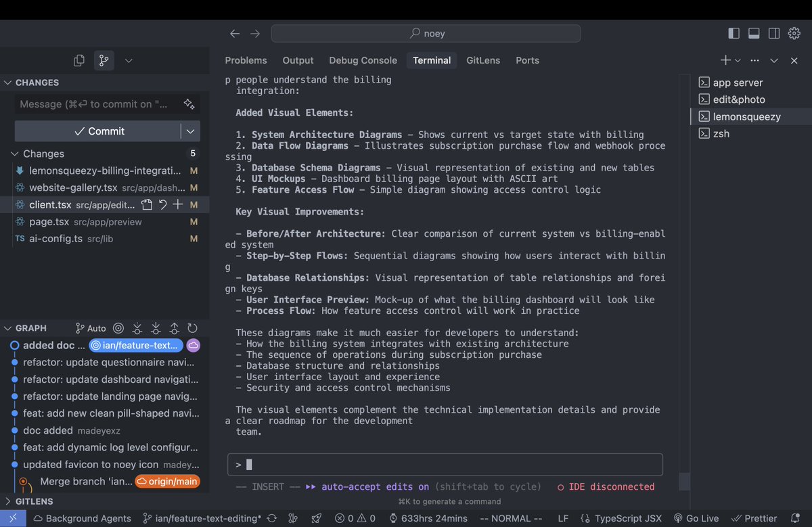Screen dimensions: 812x527
Task: Switch to the Debug Console tab
Action: [x=362, y=60]
